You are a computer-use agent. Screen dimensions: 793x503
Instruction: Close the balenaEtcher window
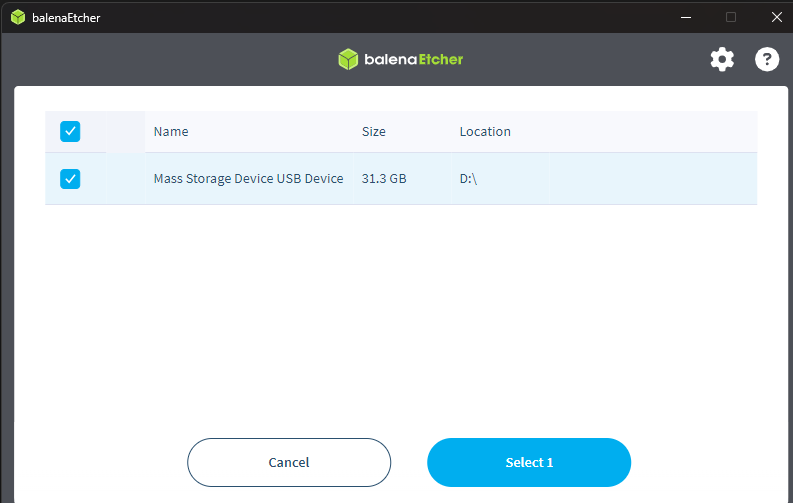pyautogui.click(x=776, y=17)
